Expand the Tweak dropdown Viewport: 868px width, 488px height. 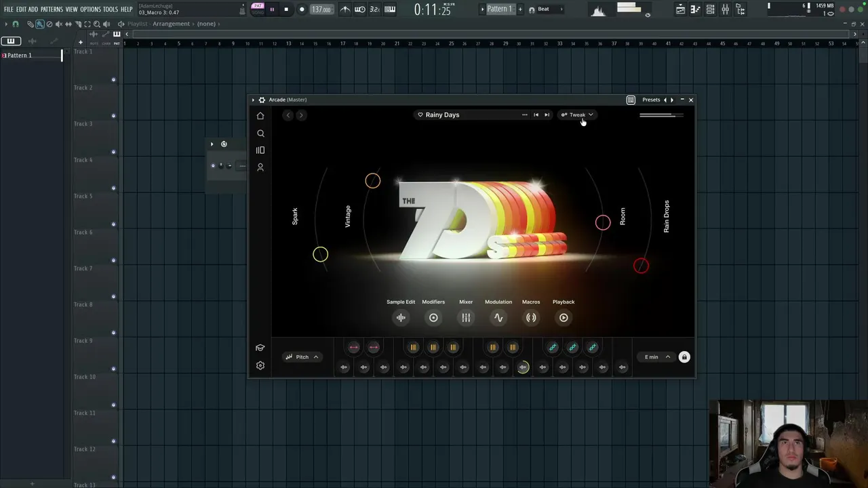click(x=577, y=115)
